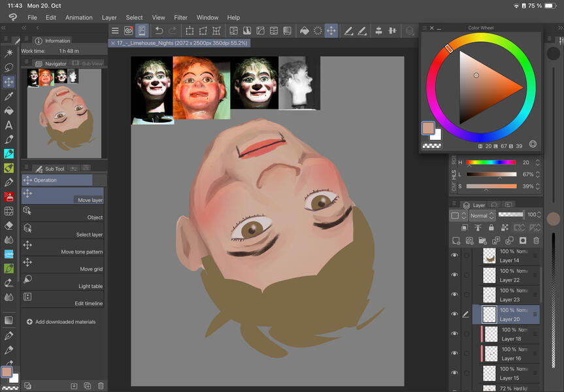Select the Lasso selection tool
The width and height of the screenshot is (564, 392).
tap(9, 67)
